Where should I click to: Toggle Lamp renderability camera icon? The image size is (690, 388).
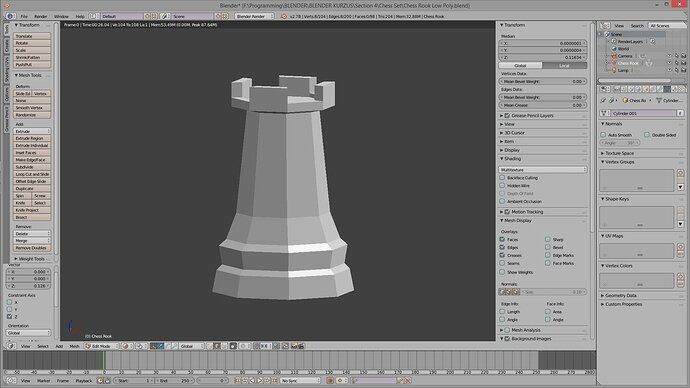tap(683, 70)
